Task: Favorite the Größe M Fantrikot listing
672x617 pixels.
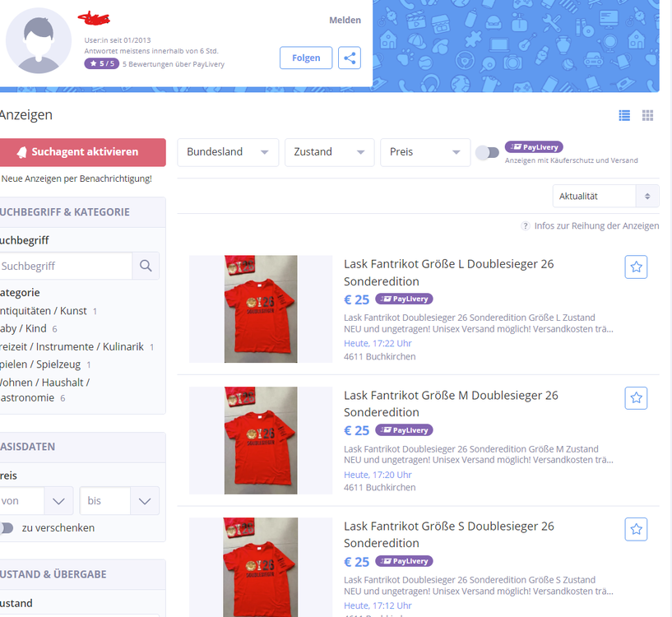Action: coord(636,398)
